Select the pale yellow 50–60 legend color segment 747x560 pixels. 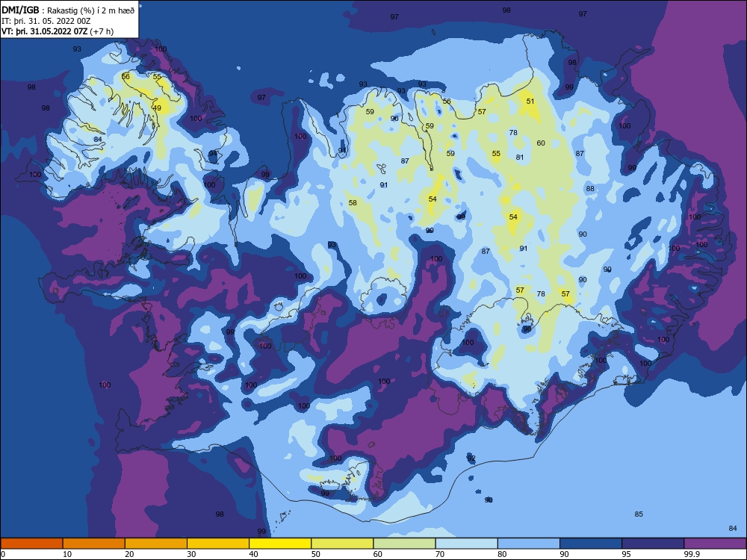pos(342,544)
